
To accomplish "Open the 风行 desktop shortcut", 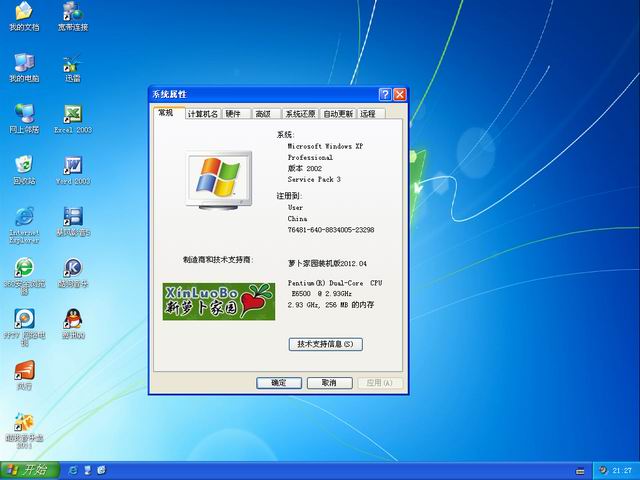I will tap(24, 375).
